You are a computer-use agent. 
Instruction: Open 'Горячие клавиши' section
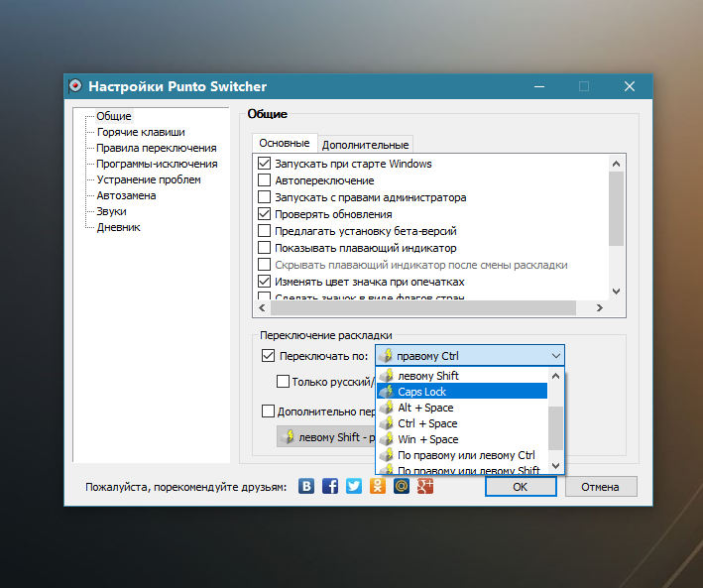pyautogui.click(x=141, y=132)
